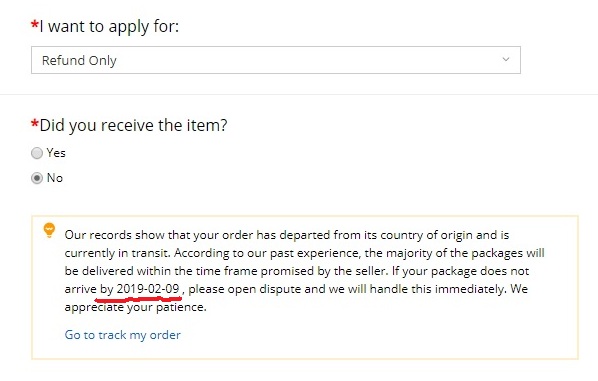Viewport: 598px width, 381px height.
Task: Open Go to track my order link
Action: coord(122,335)
